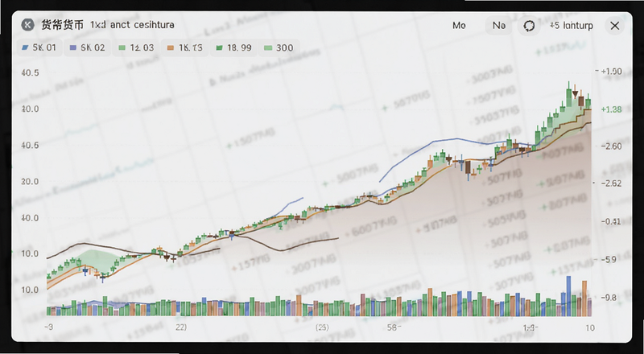Toggle the 12.03 legend series
The height and width of the screenshot is (354, 644).
coord(136,47)
